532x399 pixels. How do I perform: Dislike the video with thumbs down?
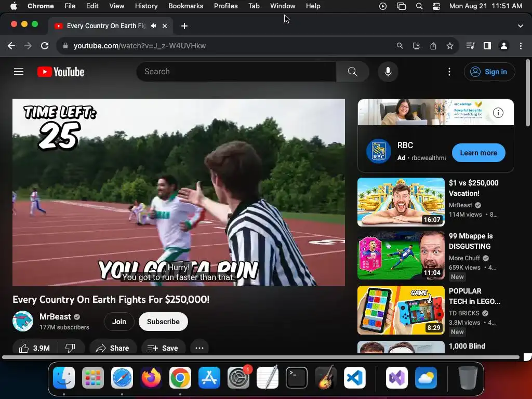point(70,348)
